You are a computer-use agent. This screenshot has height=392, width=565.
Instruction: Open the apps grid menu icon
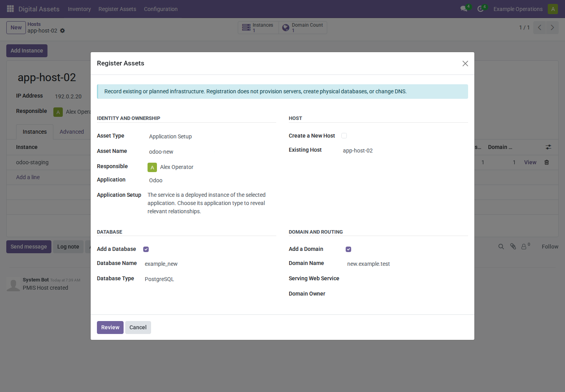click(11, 9)
